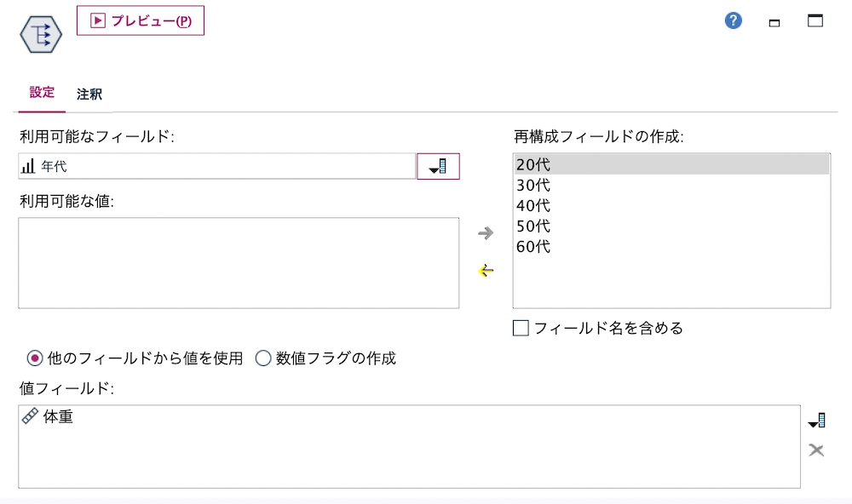852x504 pixels.
Task: Select the 設定 tab
Action: tap(40, 94)
